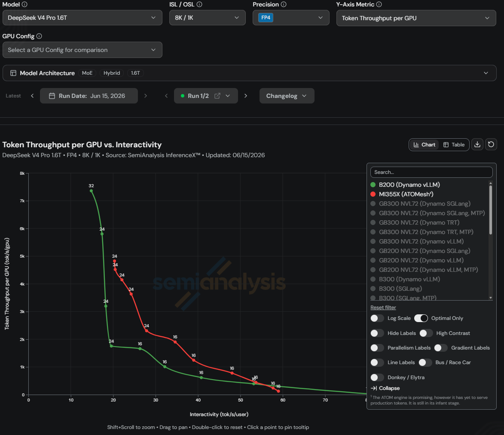504x435 pixels.
Task: Toggle Bus / Race Car switch
Action: click(x=425, y=363)
